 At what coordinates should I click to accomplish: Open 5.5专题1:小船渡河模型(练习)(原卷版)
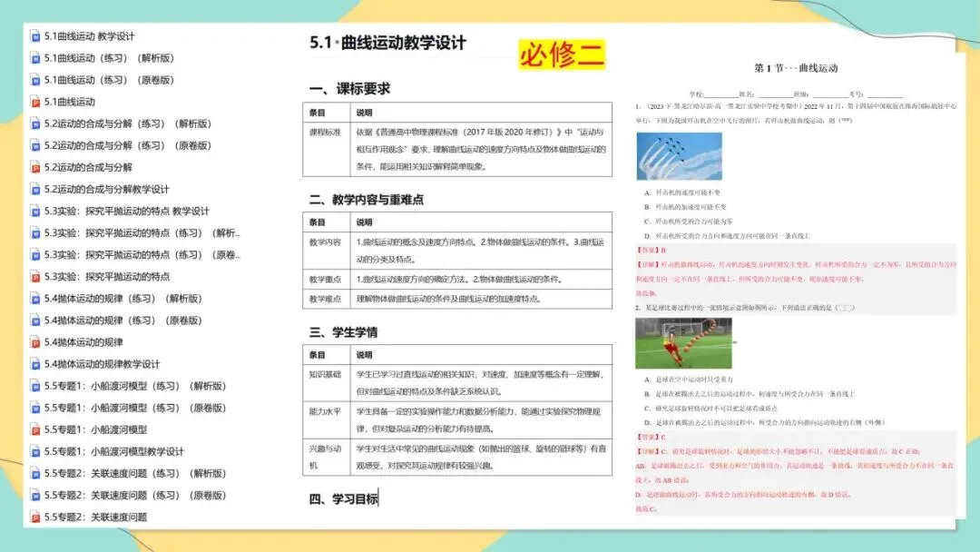pos(135,409)
